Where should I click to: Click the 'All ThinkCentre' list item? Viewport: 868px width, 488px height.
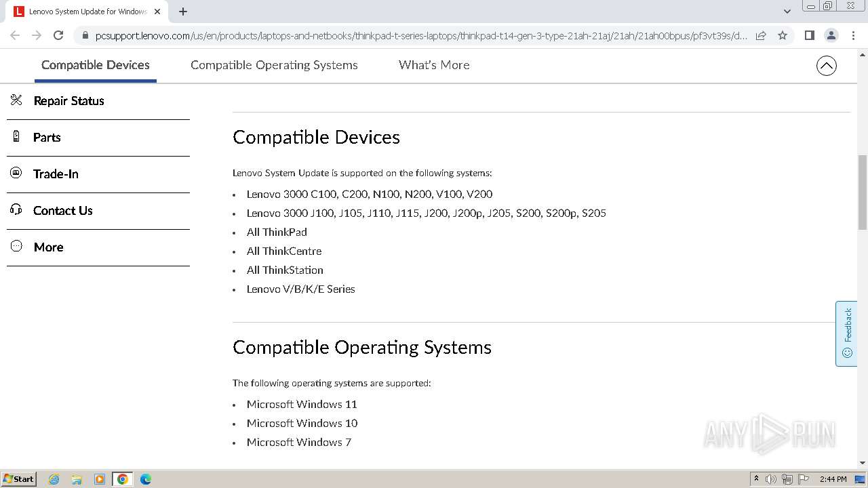pos(284,251)
